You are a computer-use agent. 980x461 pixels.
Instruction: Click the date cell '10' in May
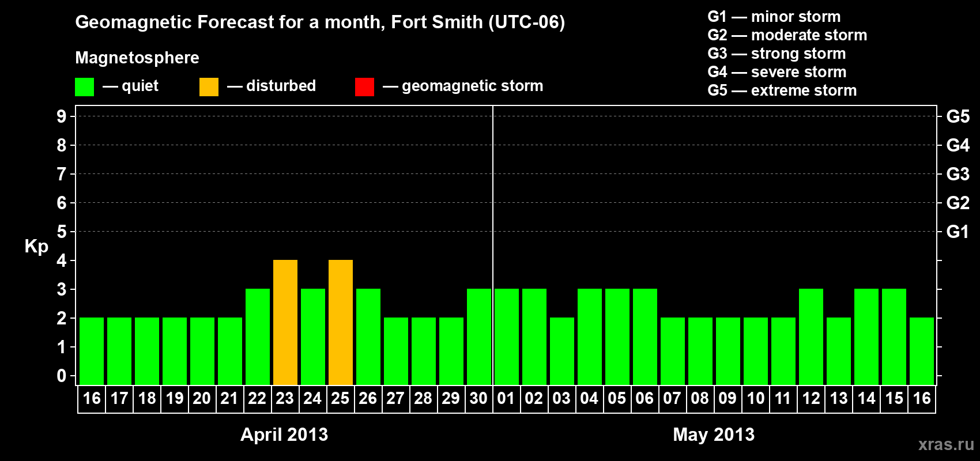coord(756,399)
